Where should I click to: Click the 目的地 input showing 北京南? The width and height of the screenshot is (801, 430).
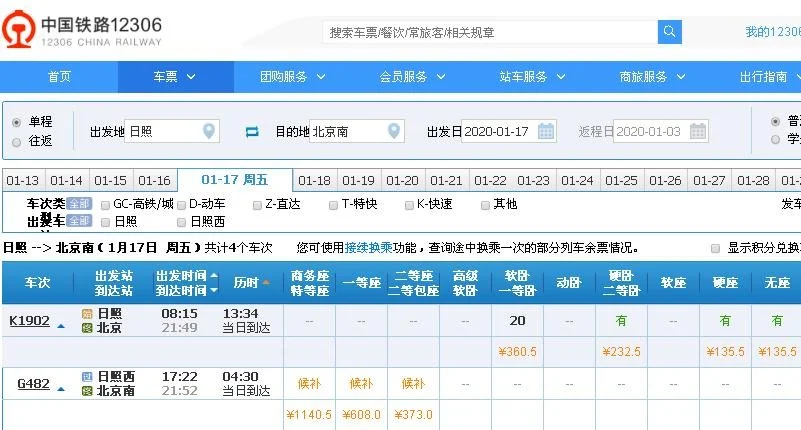(357, 132)
